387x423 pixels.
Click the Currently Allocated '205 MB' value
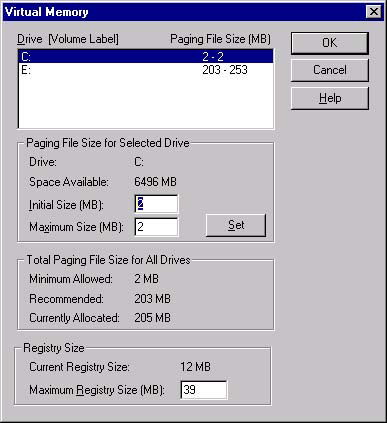pos(152,318)
